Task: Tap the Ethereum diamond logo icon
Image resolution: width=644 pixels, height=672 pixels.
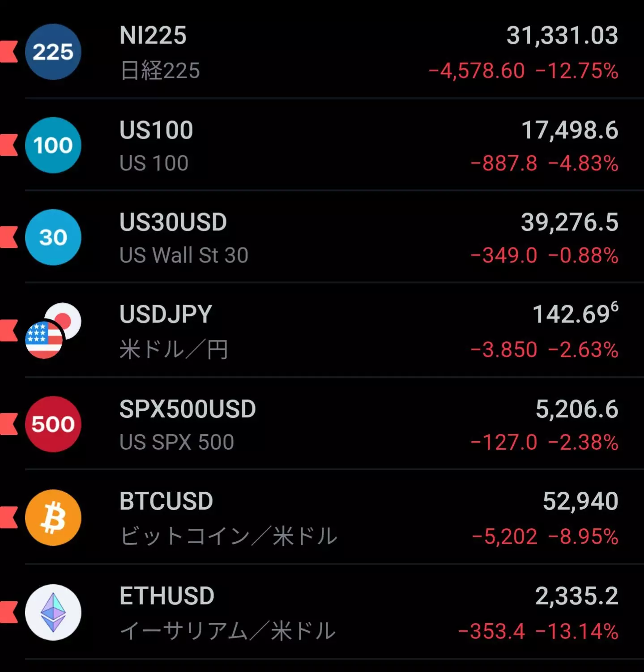Action: pos(53,612)
